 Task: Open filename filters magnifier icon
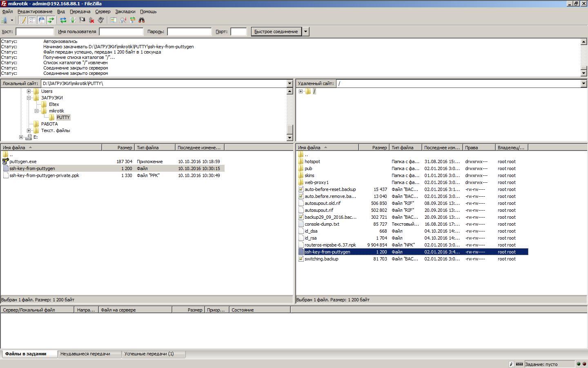[x=123, y=20]
